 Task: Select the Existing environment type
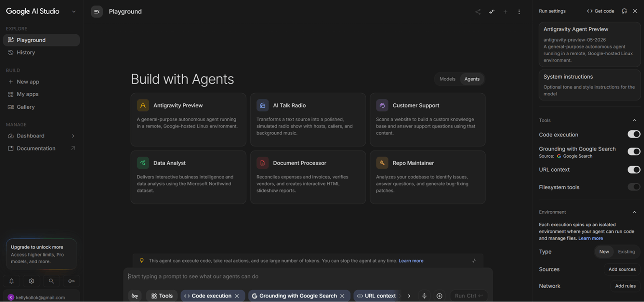(626, 252)
